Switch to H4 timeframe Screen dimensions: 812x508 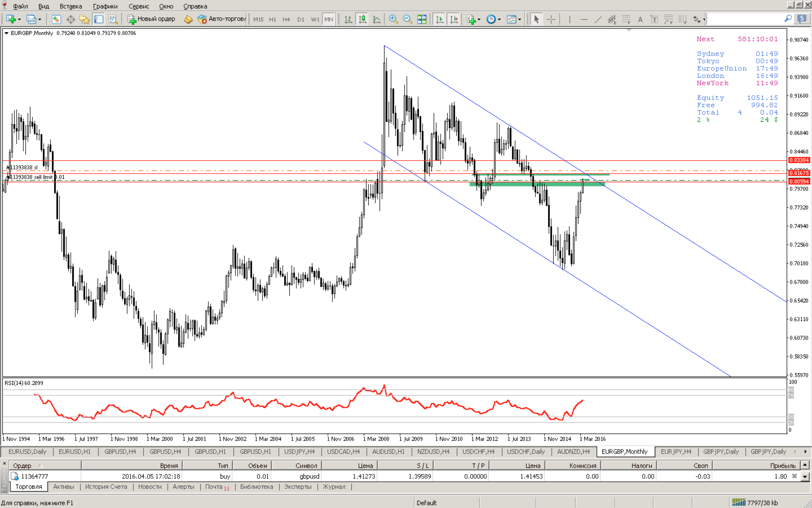286,19
